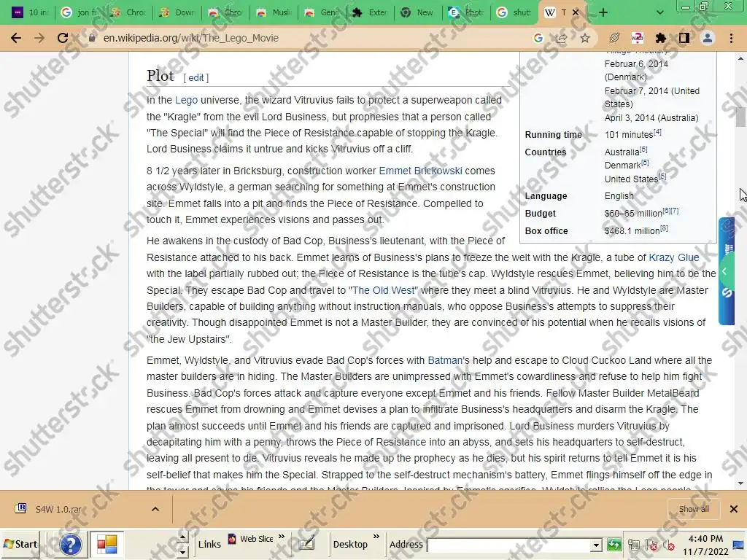Click the taskbar scroll up arrow

(182, 537)
